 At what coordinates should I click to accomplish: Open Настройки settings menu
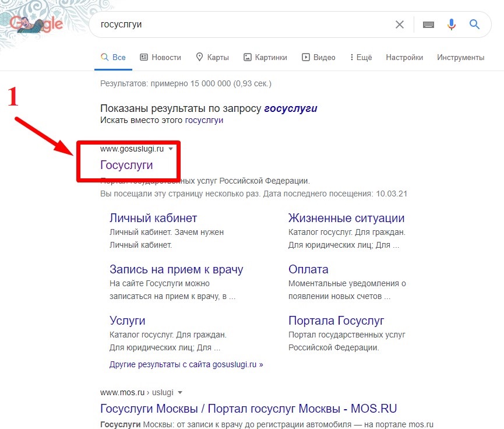[x=404, y=57]
